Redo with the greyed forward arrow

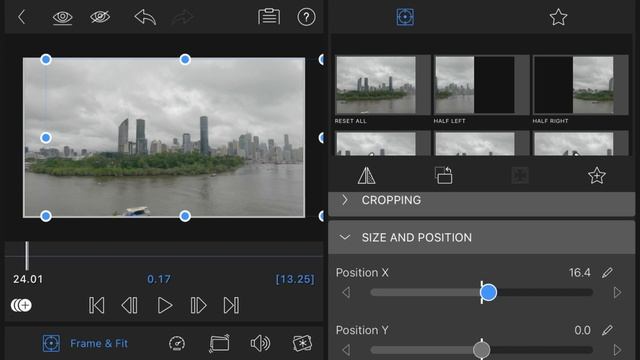tap(183, 17)
